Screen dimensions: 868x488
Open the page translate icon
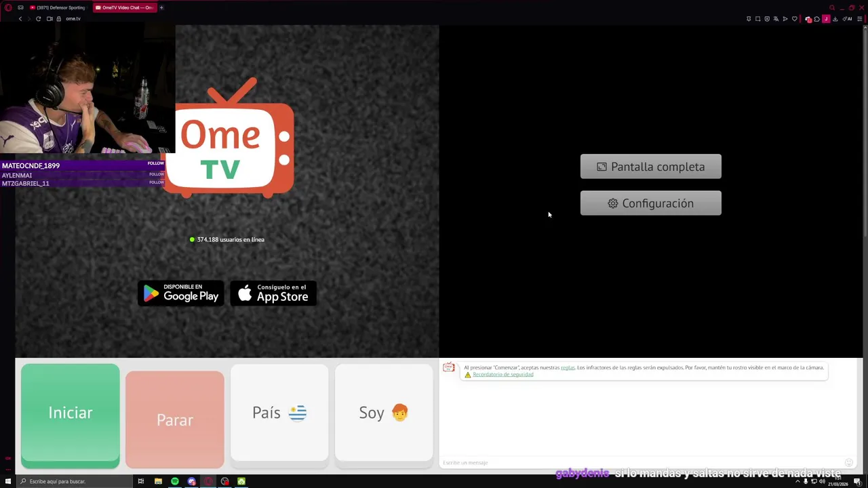(776, 19)
